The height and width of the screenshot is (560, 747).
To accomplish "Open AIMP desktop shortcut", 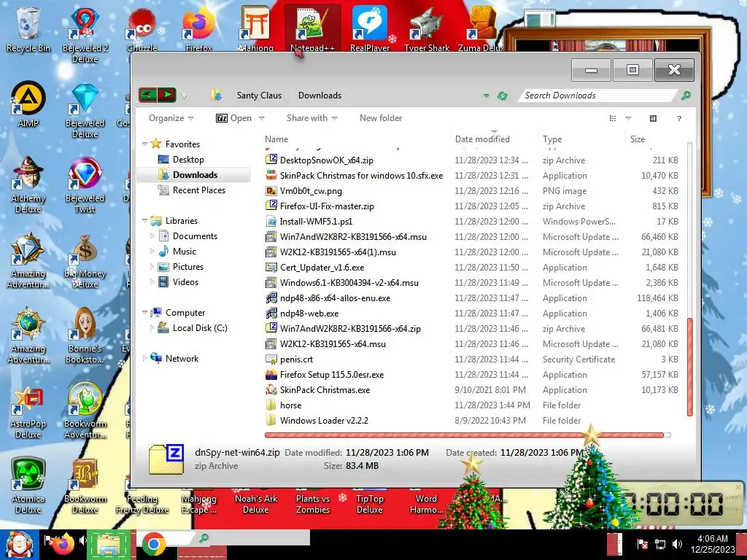I will click(28, 105).
